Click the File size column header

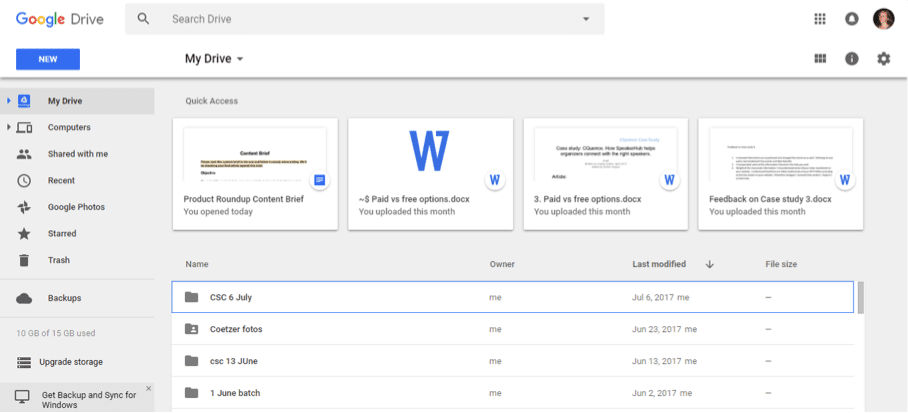click(x=781, y=264)
